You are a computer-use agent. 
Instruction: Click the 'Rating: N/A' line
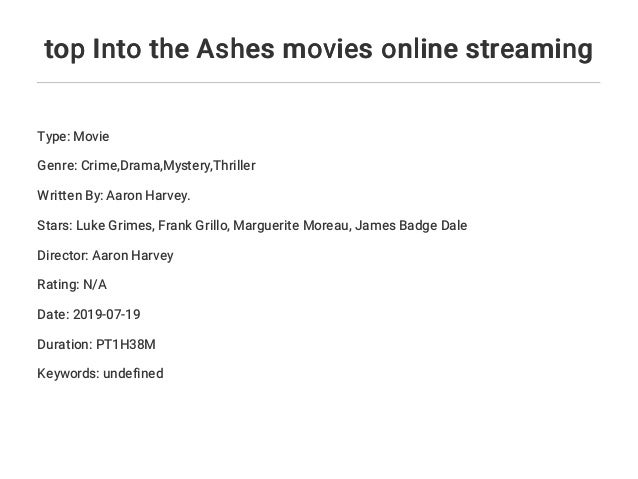point(72,284)
